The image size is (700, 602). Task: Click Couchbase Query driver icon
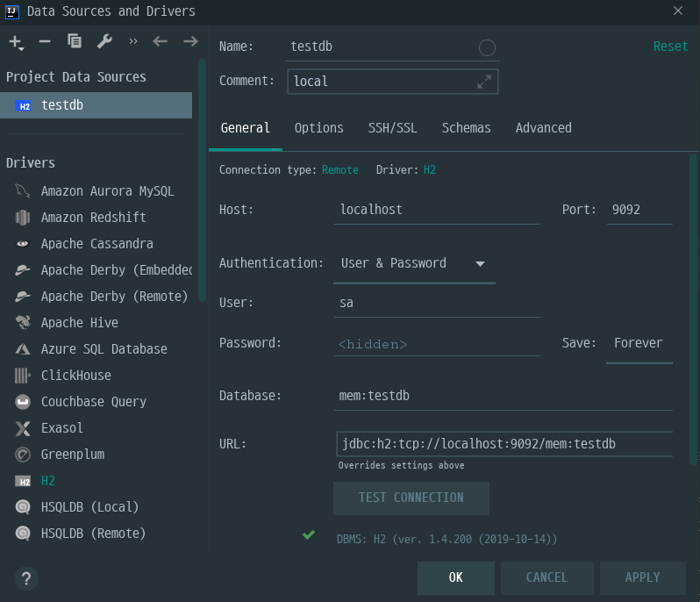(23, 402)
